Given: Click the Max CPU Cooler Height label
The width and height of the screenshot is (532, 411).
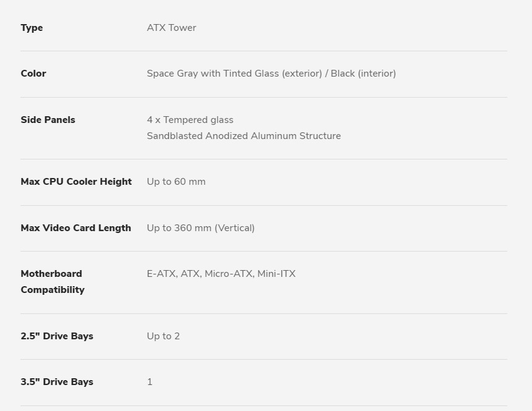Looking at the screenshot, I should click(76, 182).
